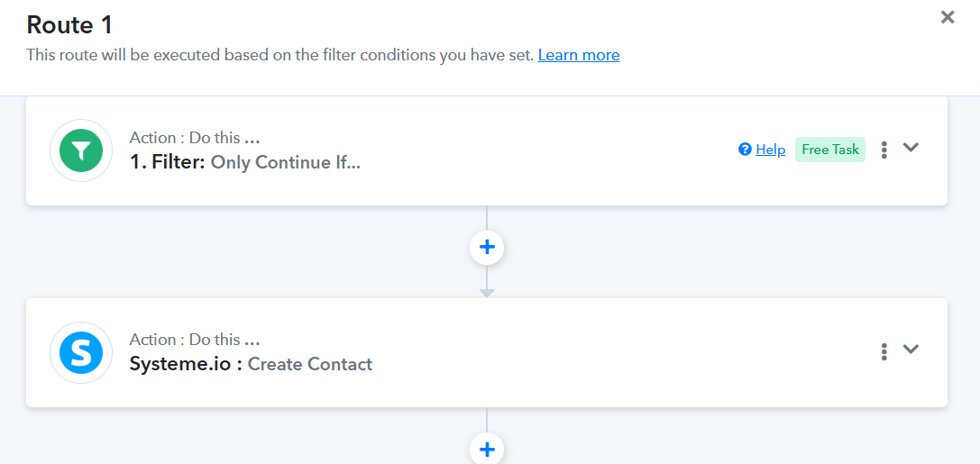The height and width of the screenshot is (464, 980).
Task: Add a step after the Filter action
Action: (487, 247)
